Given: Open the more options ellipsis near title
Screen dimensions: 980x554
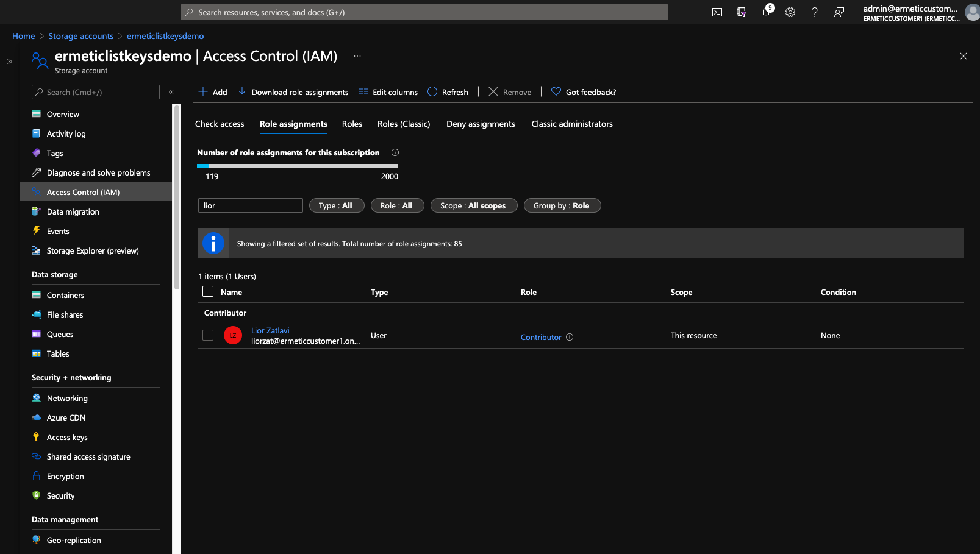Looking at the screenshot, I should [x=357, y=56].
